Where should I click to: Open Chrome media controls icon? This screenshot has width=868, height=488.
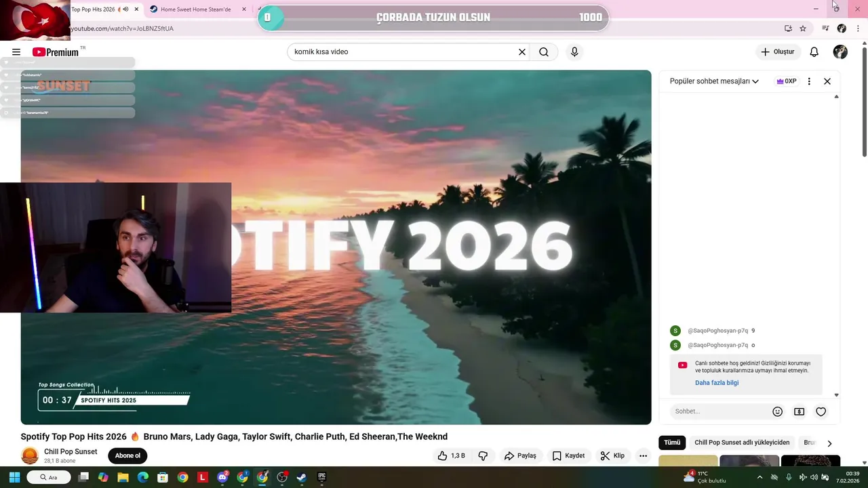click(825, 28)
